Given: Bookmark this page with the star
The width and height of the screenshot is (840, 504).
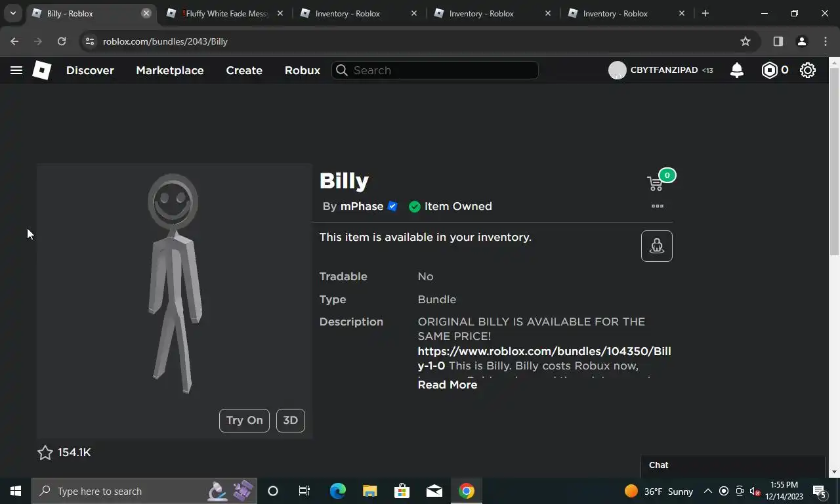Looking at the screenshot, I should 745,41.
